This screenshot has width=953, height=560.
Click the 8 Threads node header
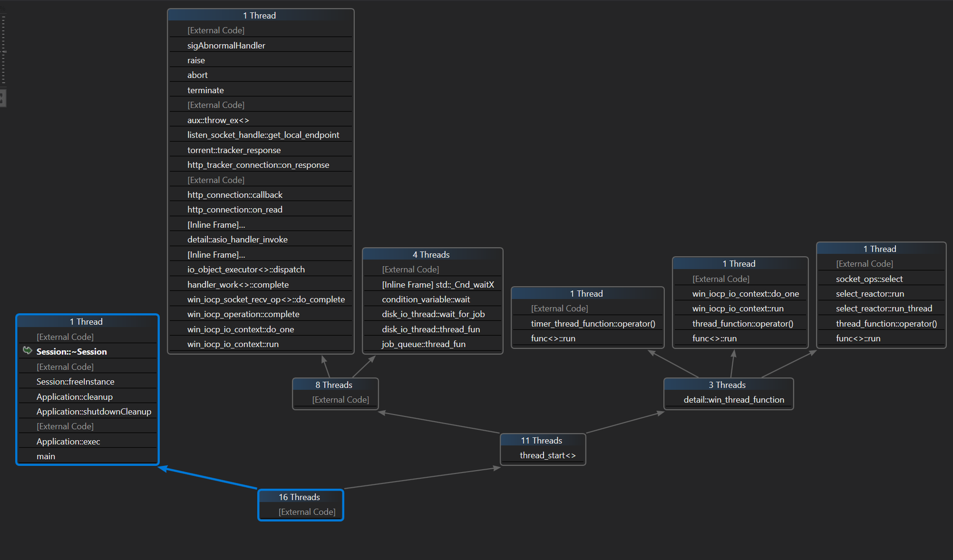click(334, 385)
